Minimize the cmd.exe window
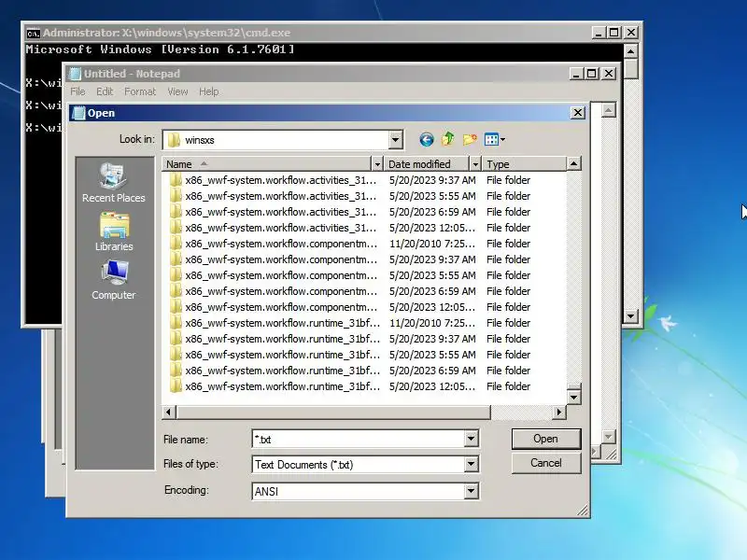747x560 pixels. coord(599,33)
